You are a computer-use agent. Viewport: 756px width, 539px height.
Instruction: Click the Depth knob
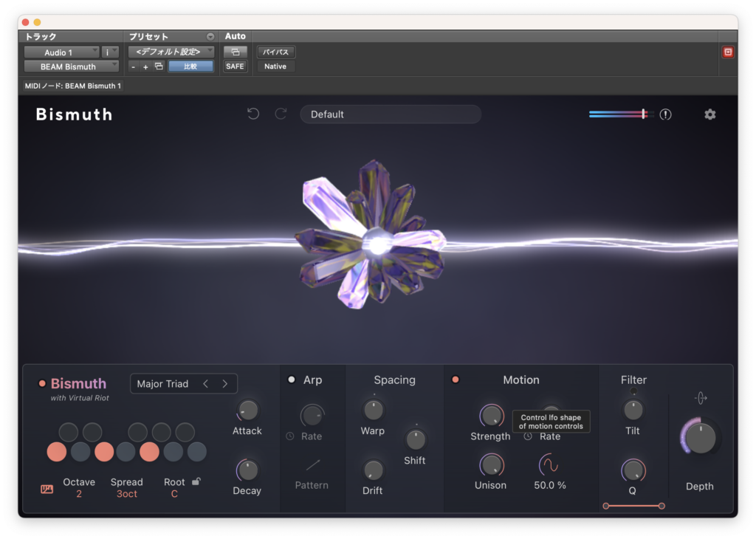point(700,438)
